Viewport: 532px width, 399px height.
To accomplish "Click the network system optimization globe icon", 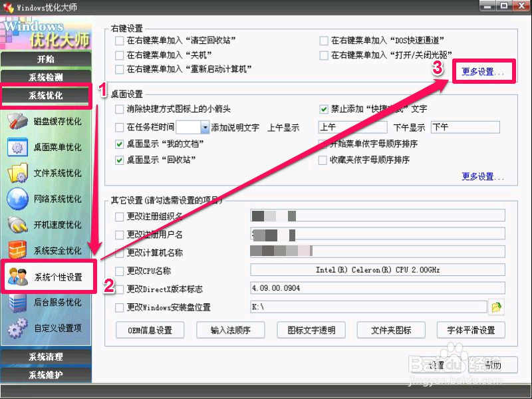I will click(x=17, y=199).
